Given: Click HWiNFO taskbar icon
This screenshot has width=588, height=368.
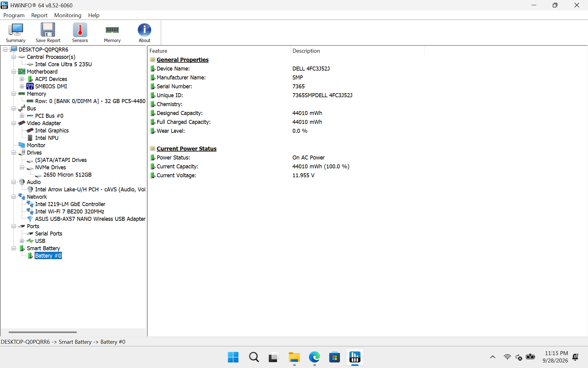Looking at the screenshot, I should [355, 357].
